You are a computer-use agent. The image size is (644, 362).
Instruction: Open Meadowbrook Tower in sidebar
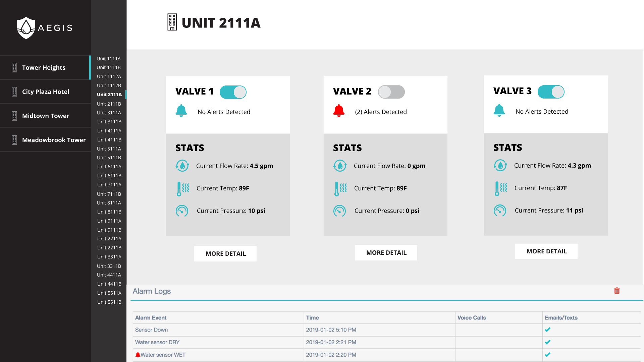(54, 140)
